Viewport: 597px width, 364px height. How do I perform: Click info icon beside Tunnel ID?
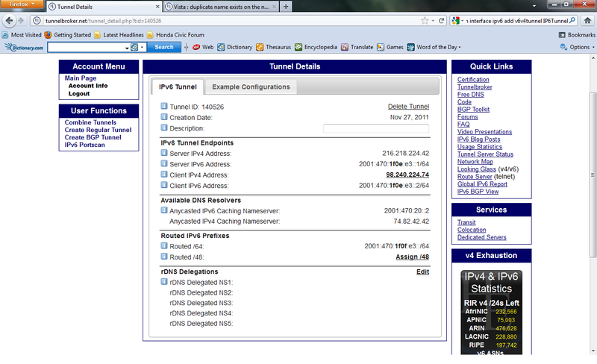pos(164,107)
